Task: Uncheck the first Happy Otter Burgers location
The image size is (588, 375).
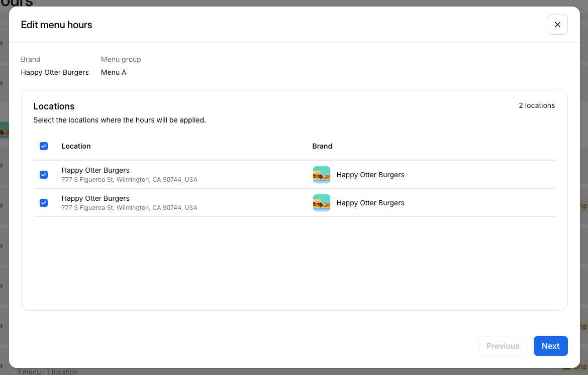Action: click(x=44, y=175)
